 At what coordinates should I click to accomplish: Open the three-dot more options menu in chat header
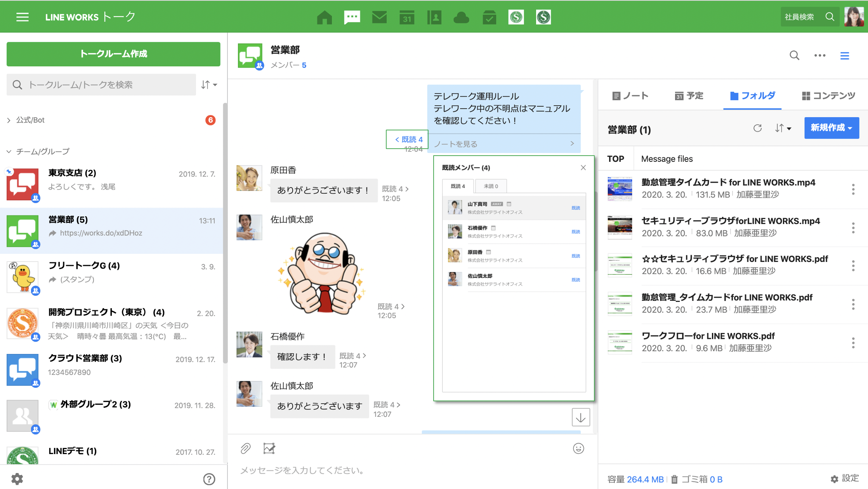(820, 55)
